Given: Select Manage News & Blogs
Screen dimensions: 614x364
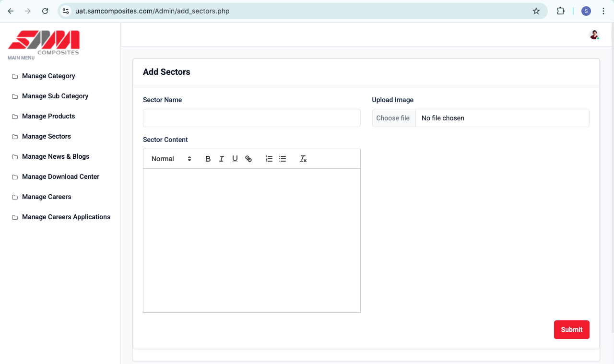Looking at the screenshot, I should [x=56, y=156].
